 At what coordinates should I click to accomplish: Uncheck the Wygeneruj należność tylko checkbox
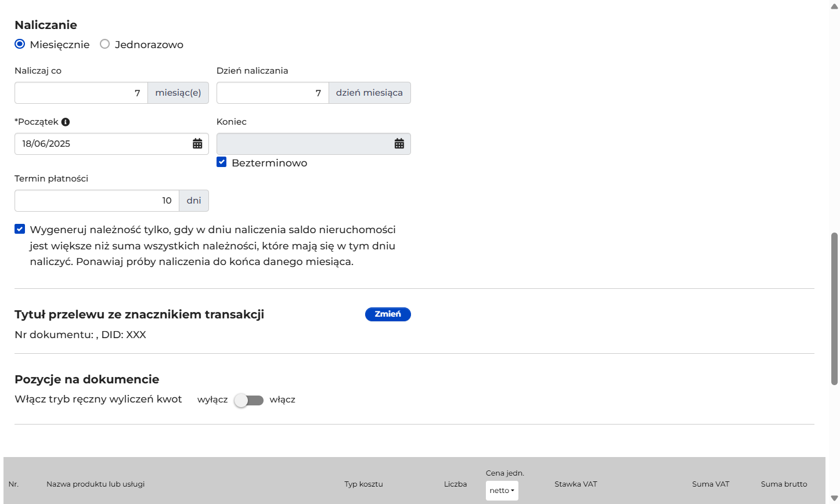click(x=20, y=229)
